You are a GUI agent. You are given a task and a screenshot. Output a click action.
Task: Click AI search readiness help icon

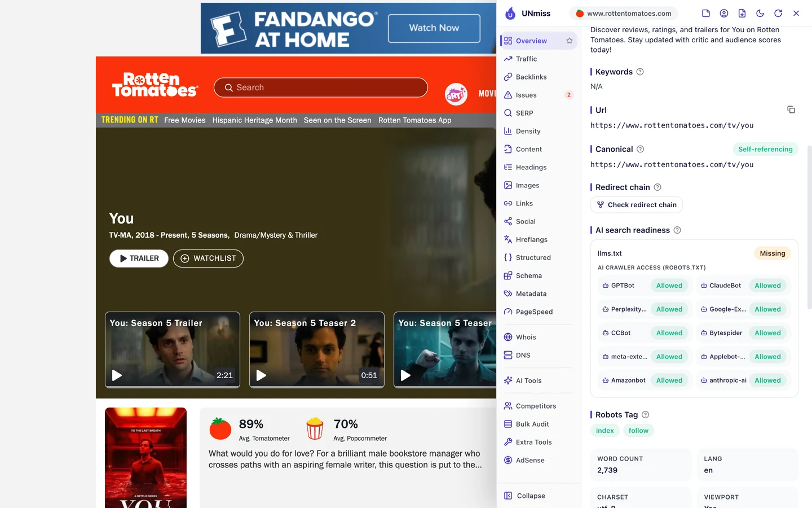(x=677, y=230)
